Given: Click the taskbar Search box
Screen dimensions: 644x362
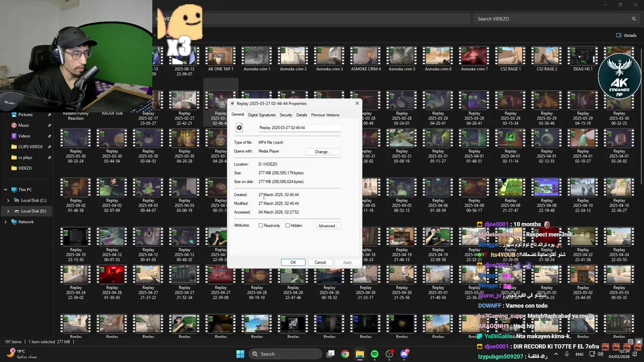Looking at the screenshot, I should pyautogui.click(x=284, y=354).
